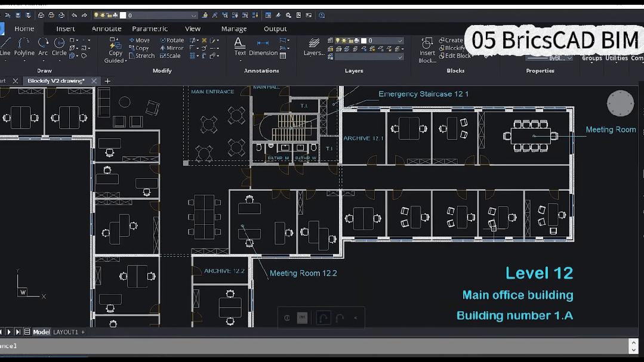Toggle layer lock icon in Layers panel
Viewport: 644px width, 362px height.
coord(351,41)
